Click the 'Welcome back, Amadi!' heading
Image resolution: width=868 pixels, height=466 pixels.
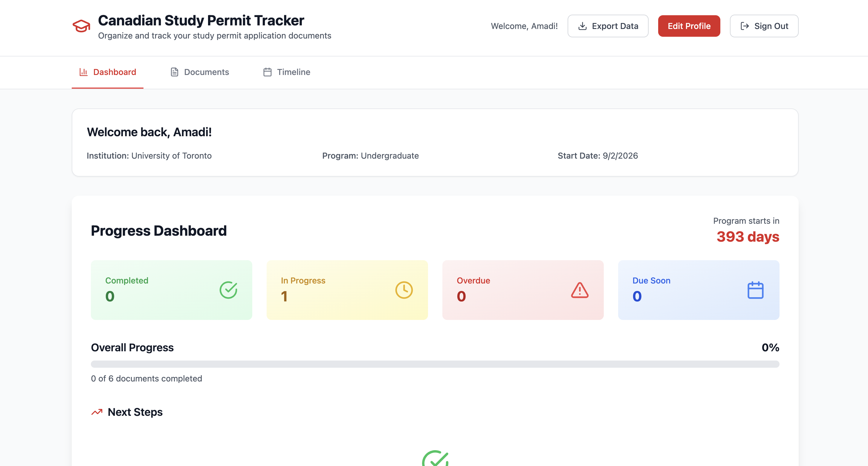click(149, 132)
